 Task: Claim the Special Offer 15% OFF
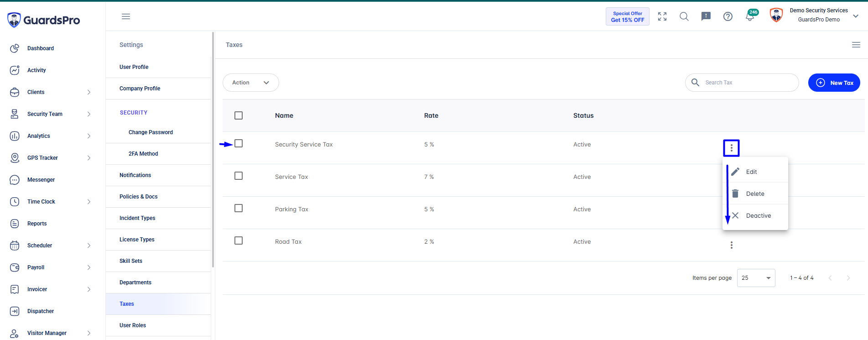pyautogui.click(x=628, y=16)
